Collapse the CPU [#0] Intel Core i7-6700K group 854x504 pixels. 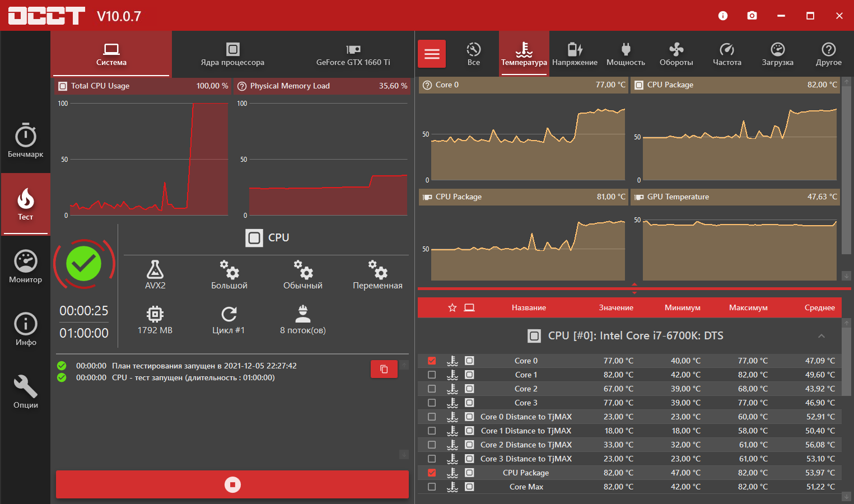[822, 336]
